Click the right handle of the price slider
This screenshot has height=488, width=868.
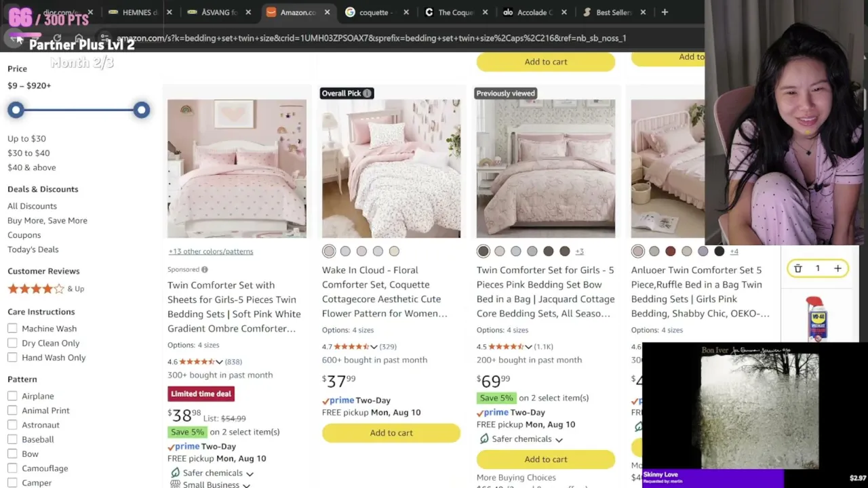pyautogui.click(x=141, y=110)
